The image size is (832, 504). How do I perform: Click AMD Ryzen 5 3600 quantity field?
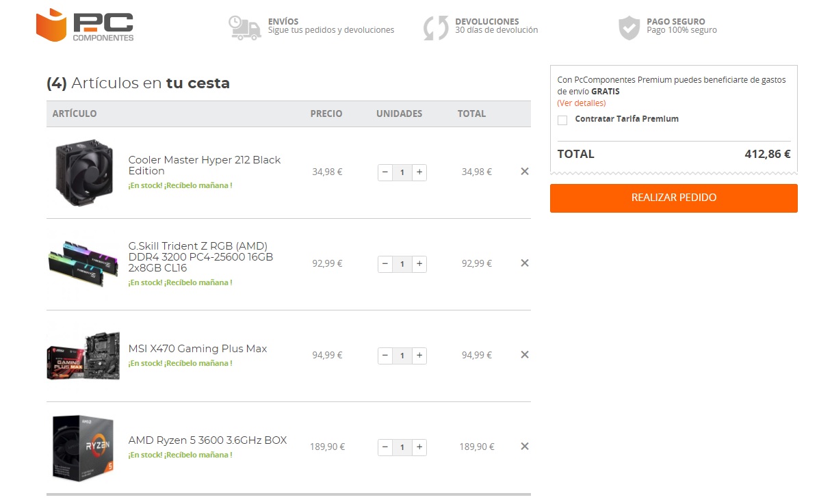click(402, 447)
